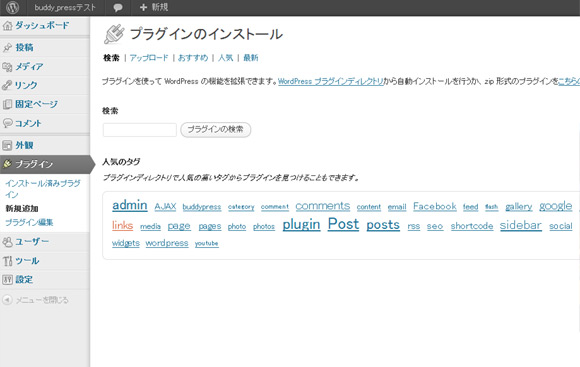Open the メディア menu
The width and height of the screenshot is (580, 367).
point(29,67)
